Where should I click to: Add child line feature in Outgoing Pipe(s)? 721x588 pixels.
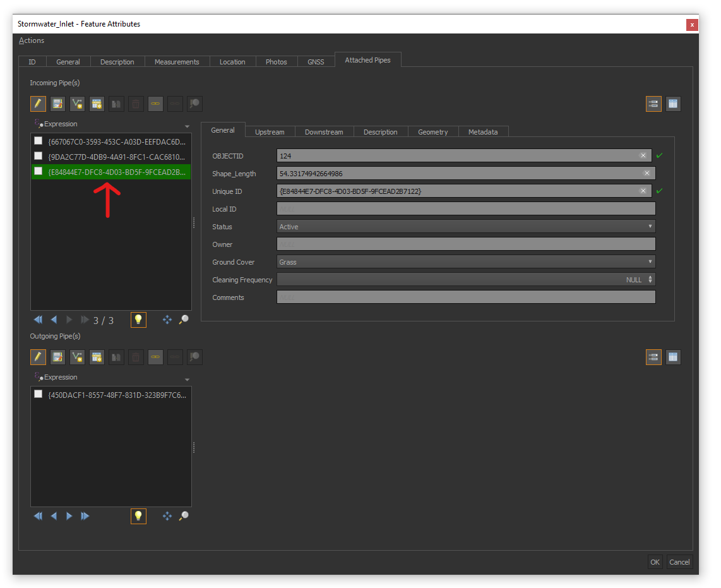77,357
